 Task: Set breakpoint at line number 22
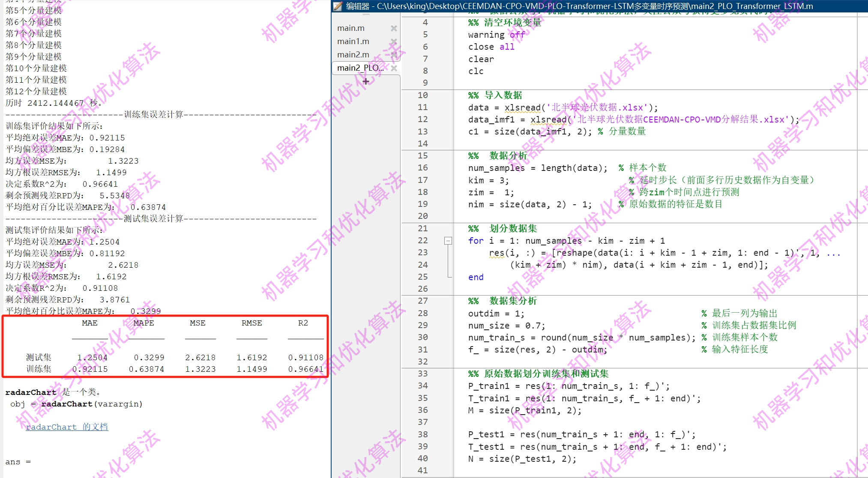[x=422, y=241]
